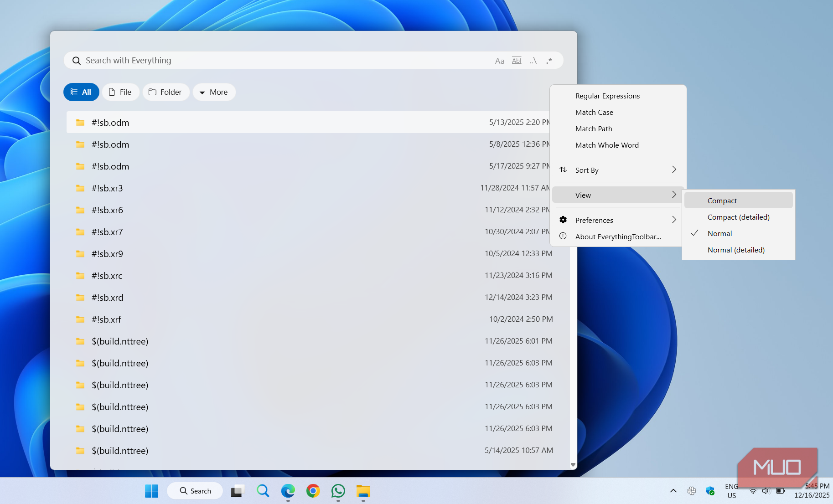This screenshot has height=504, width=833.
Task: Open the Windows Start menu
Action: click(x=151, y=491)
